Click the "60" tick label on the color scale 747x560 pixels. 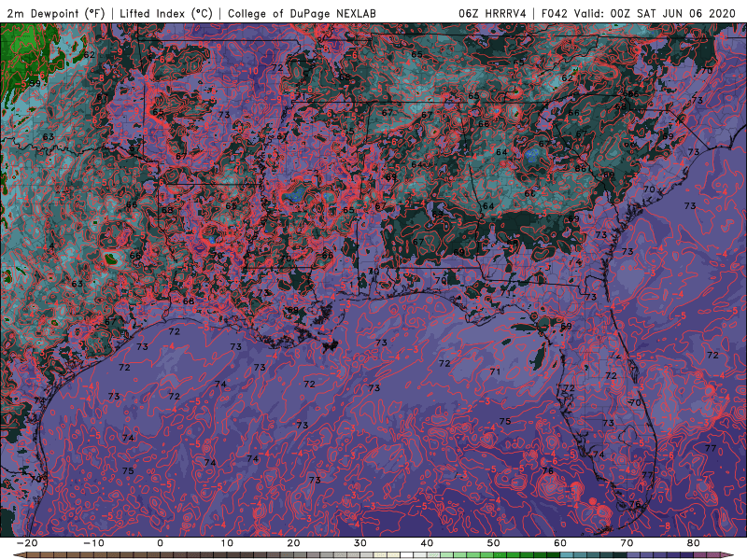pos(560,543)
